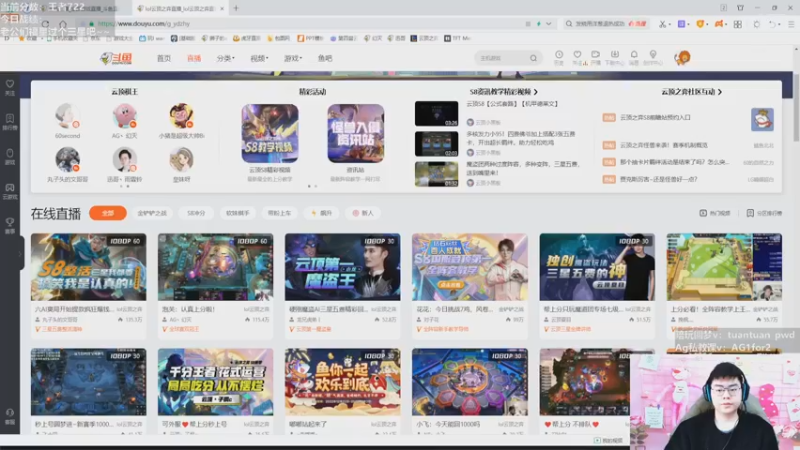Click the browser search box
This screenshot has width=800, height=450.
pyautogui.click(x=607, y=24)
